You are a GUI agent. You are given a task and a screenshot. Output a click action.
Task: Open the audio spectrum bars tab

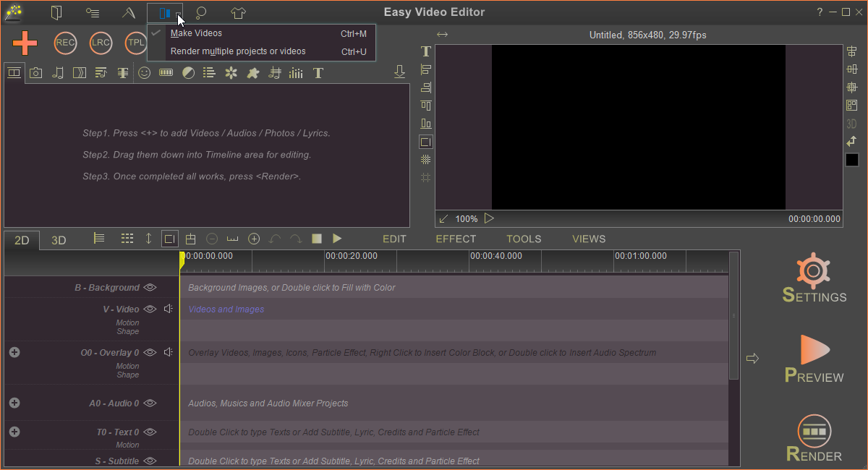[296, 72]
